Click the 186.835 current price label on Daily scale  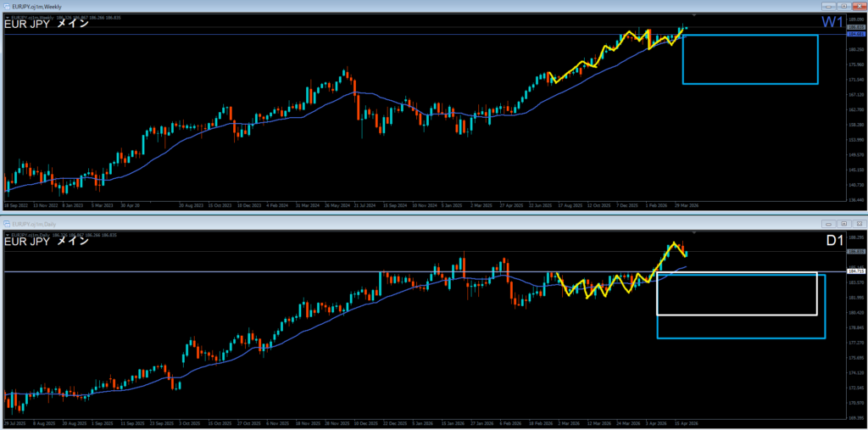click(x=856, y=252)
